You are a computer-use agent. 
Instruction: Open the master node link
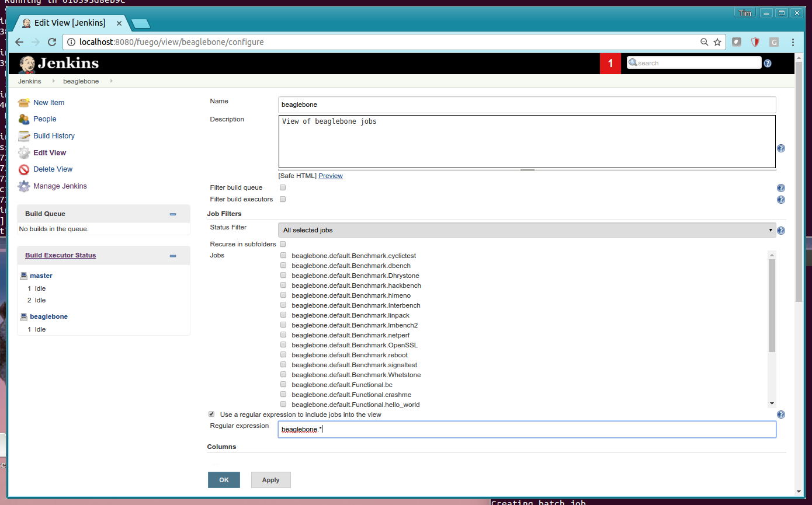pos(41,276)
